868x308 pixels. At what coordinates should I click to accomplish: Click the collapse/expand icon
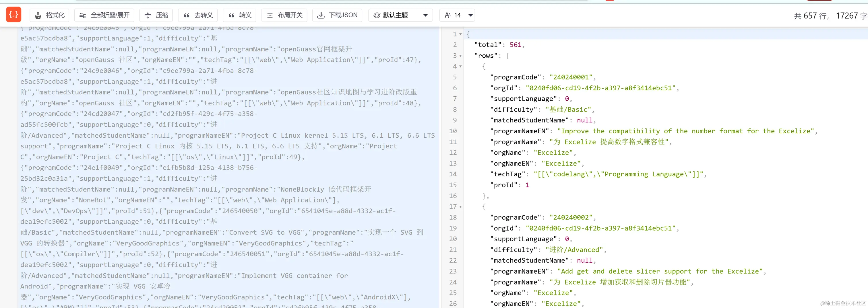click(83, 15)
